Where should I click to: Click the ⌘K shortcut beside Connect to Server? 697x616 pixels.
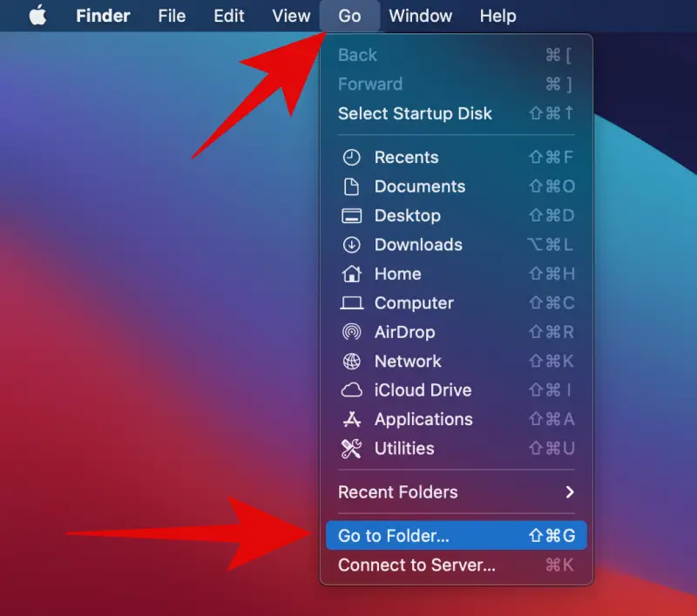tap(559, 565)
